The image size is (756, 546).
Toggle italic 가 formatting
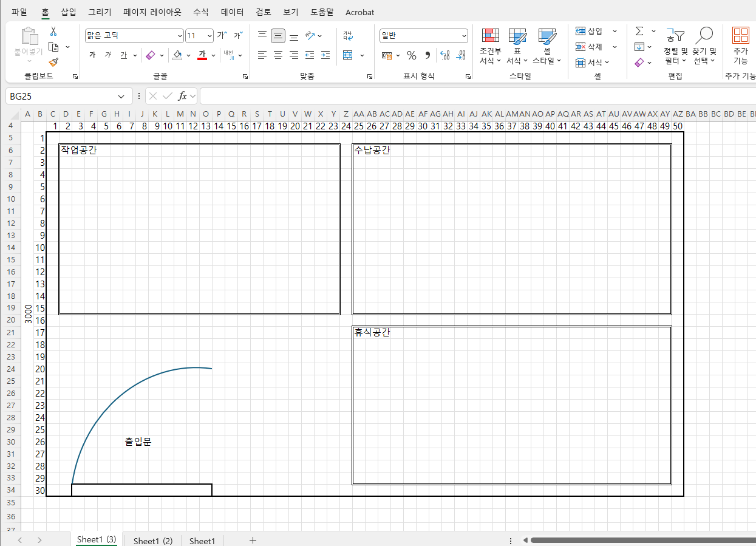tap(108, 55)
